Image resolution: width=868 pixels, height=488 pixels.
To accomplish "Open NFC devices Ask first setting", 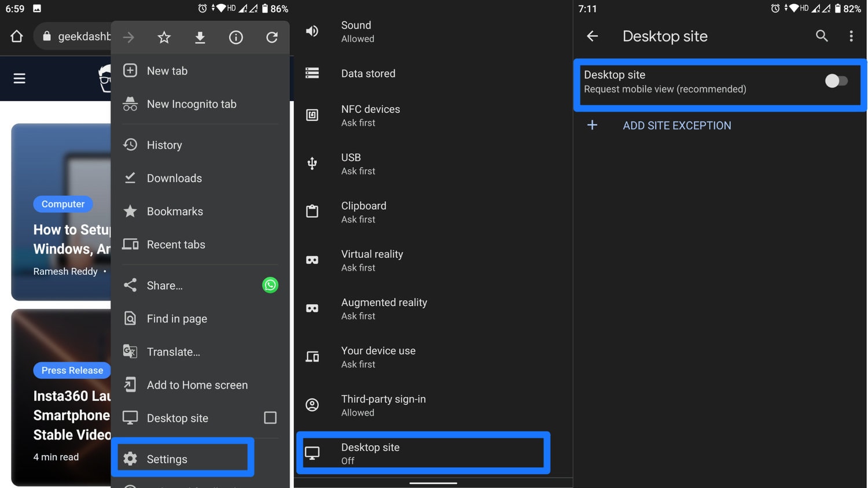I will click(433, 115).
